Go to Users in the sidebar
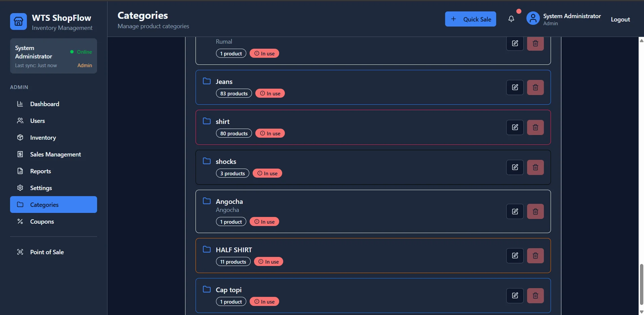 tap(53, 121)
